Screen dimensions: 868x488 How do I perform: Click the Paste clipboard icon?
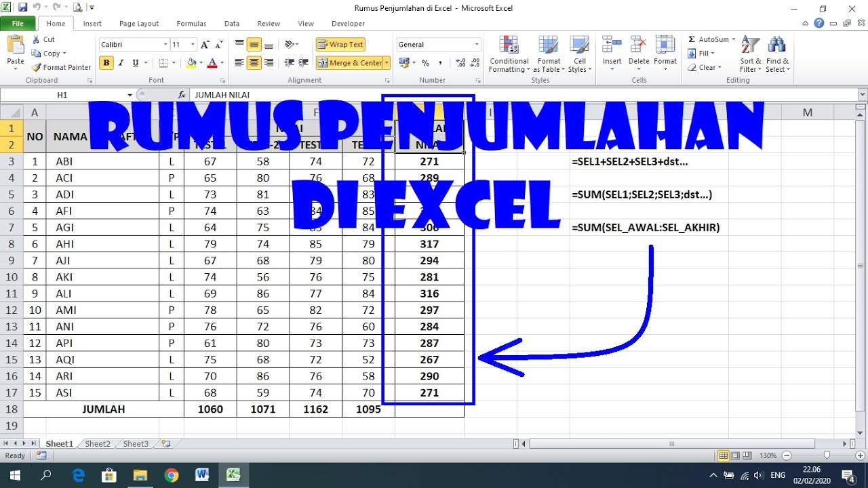click(16, 45)
